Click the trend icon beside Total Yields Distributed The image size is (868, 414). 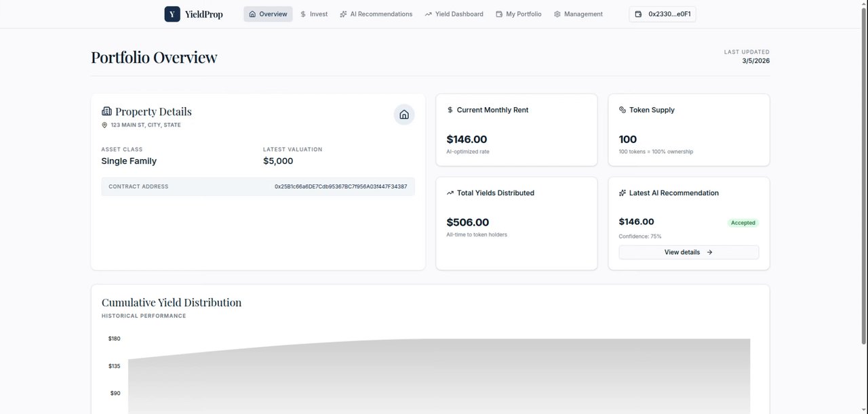[450, 193]
